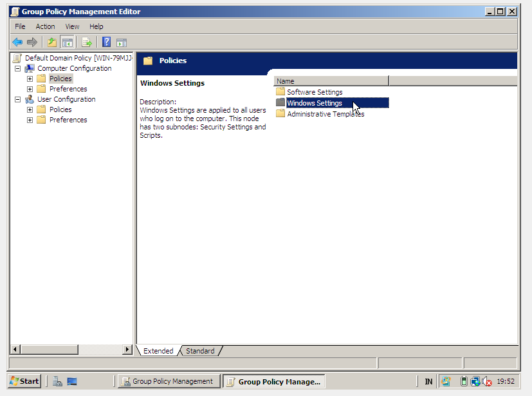Switch to the Extended tab
This screenshot has width=532, height=396.
158,351
